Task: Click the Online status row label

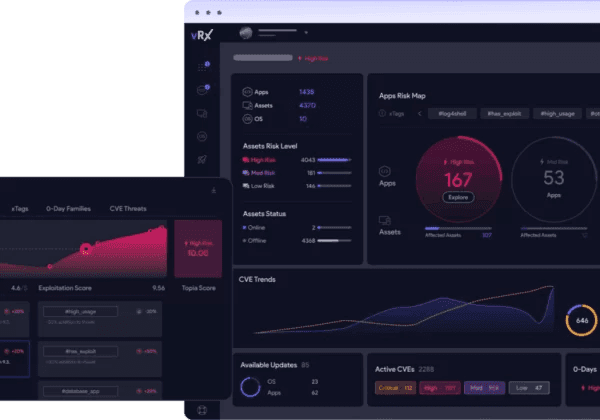Action: point(256,228)
